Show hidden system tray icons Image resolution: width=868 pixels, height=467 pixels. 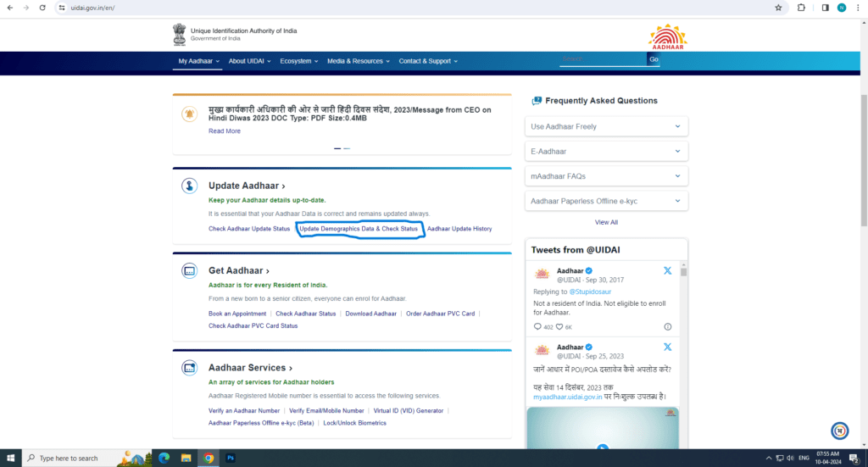pyautogui.click(x=768, y=459)
